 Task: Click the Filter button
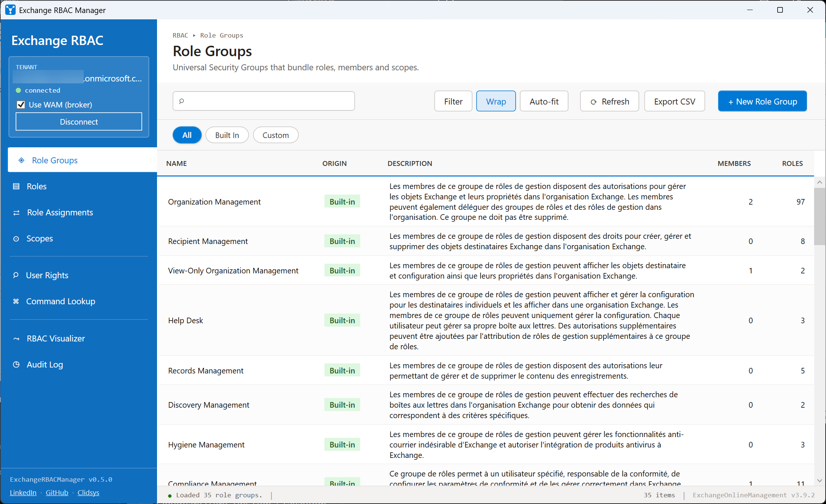tap(453, 101)
